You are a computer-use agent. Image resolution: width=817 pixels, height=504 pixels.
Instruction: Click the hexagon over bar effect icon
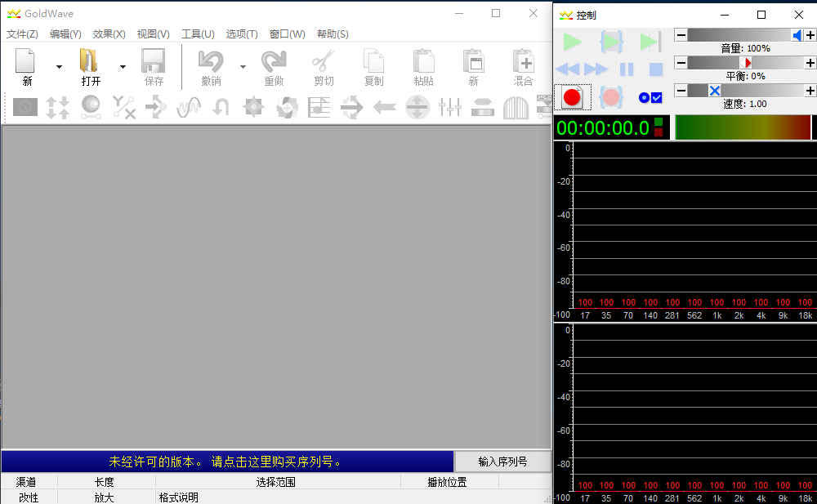483,107
